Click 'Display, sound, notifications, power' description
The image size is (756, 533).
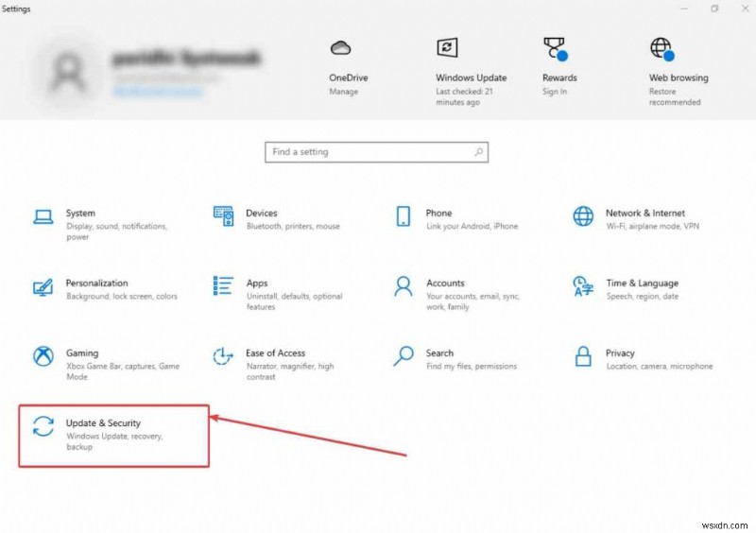[x=116, y=232]
